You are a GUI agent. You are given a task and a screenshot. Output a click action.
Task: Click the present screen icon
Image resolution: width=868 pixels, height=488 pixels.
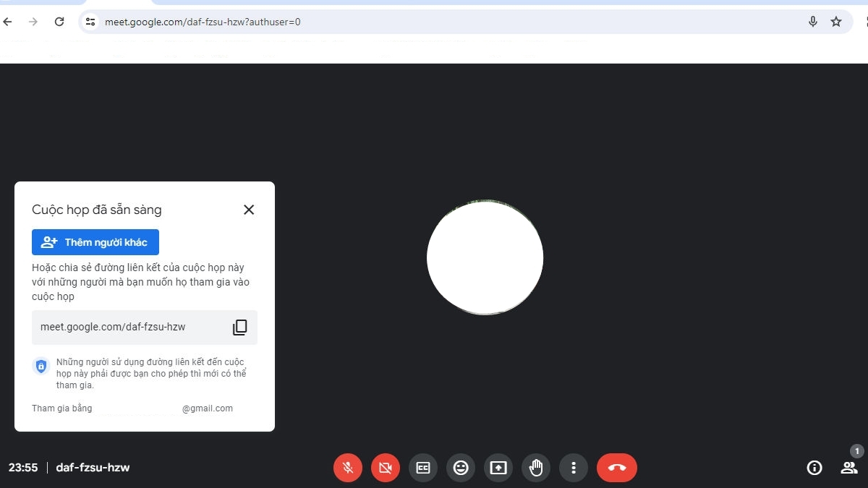point(498,468)
